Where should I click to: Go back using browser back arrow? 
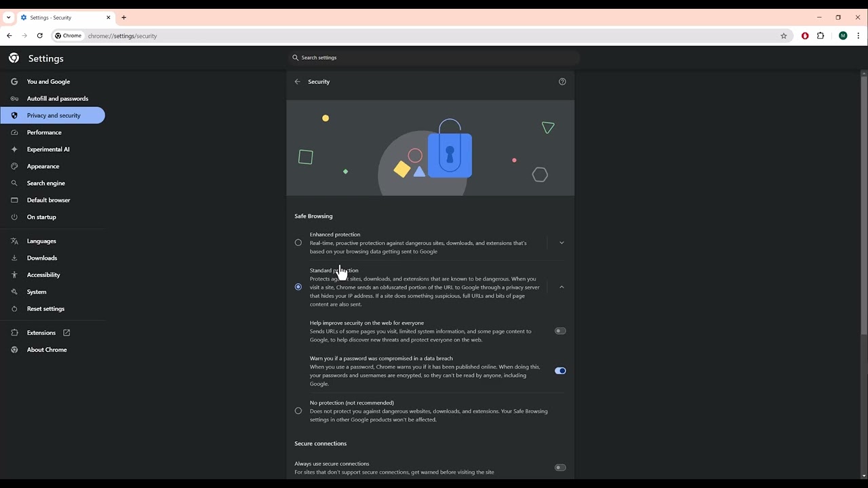[x=9, y=36]
